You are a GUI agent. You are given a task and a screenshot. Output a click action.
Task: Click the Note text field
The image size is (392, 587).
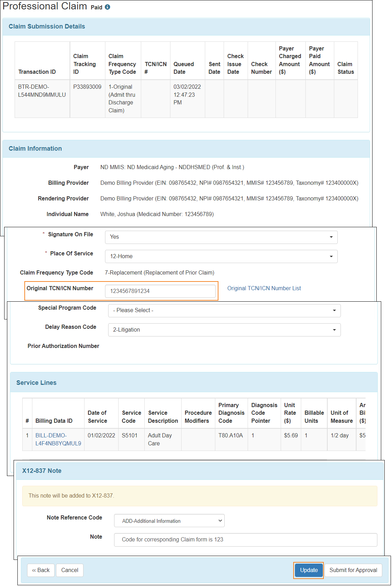tap(245, 540)
